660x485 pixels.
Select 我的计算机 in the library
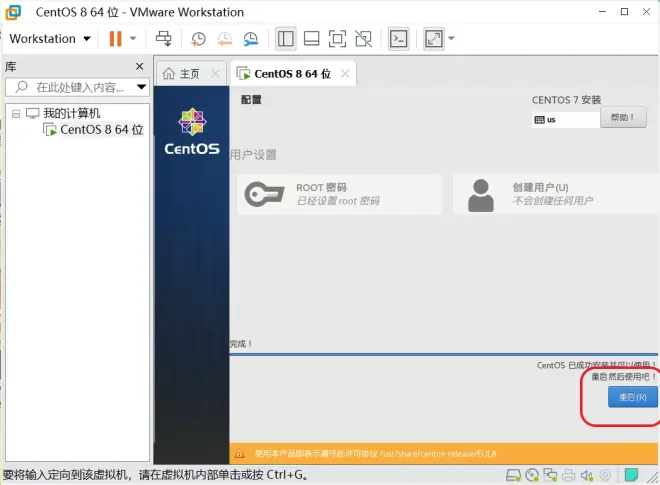(x=72, y=113)
